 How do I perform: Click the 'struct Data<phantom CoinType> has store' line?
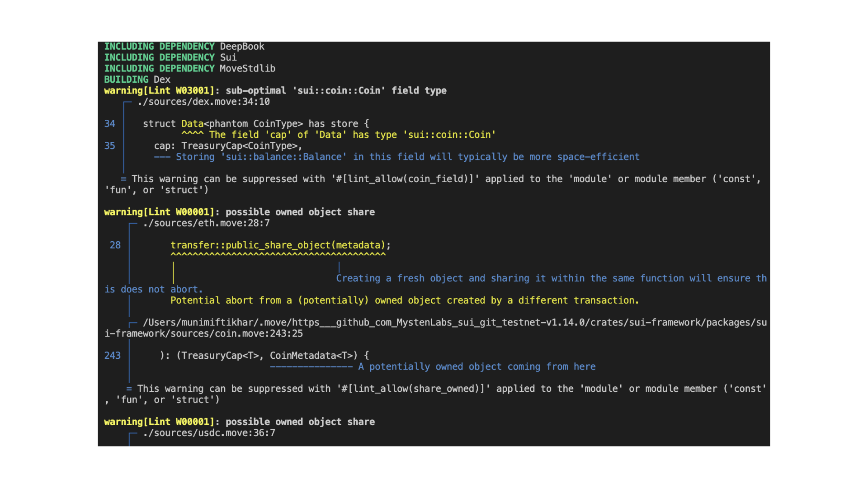pos(256,124)
